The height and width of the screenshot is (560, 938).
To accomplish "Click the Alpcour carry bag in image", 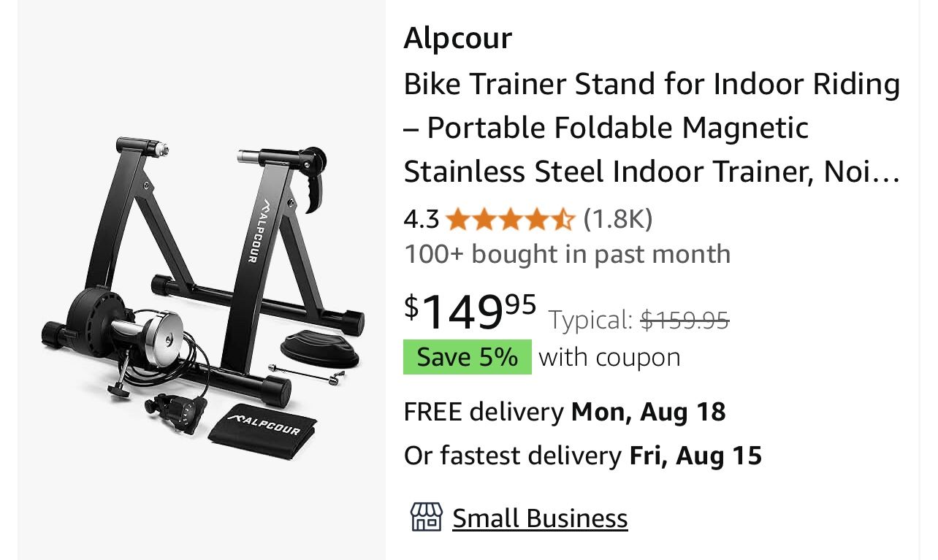I will coord(263,431).
